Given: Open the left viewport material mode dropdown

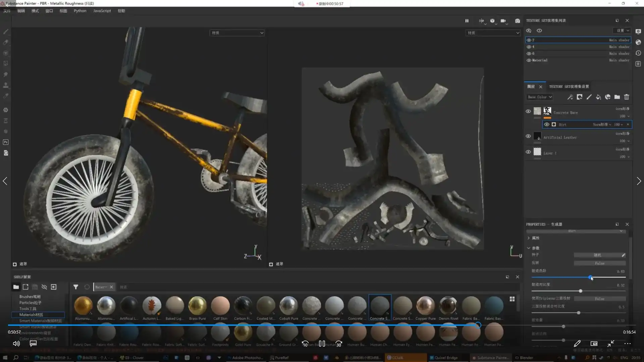Looking at the screenshot, I should (237, 33).
